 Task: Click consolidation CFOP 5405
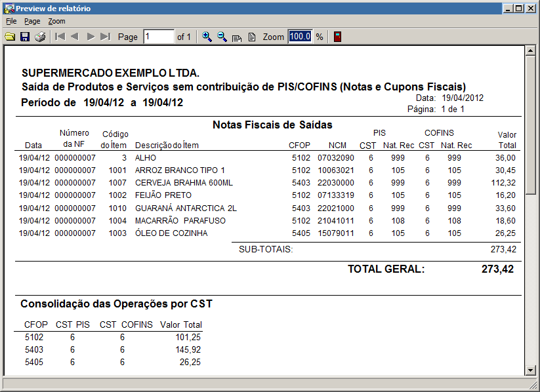34,362
